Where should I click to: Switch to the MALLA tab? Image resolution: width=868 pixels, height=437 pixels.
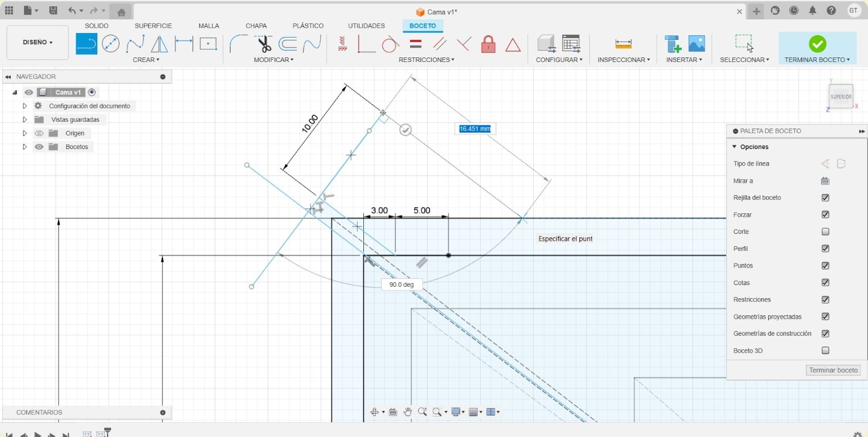[x=209, y=26]
